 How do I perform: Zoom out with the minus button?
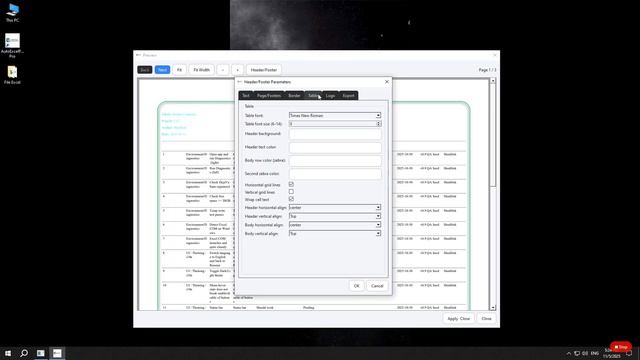click(x=223, y=70)
